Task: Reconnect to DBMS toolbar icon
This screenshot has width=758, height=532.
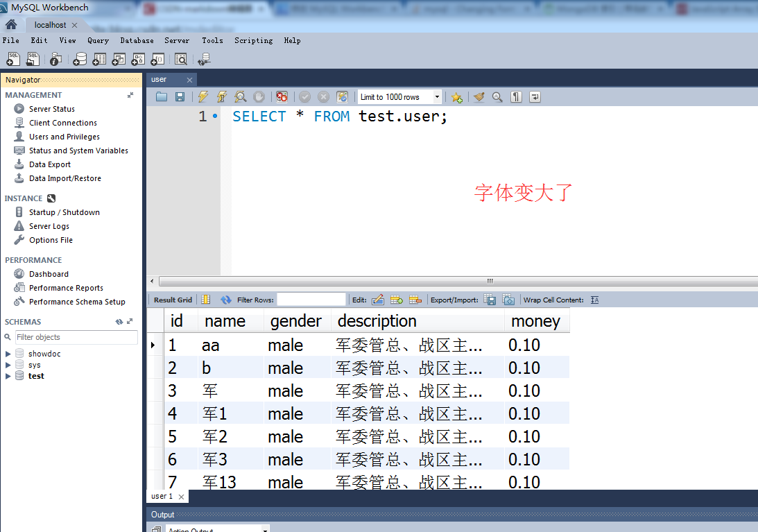Action: click(x=204, y=59)
